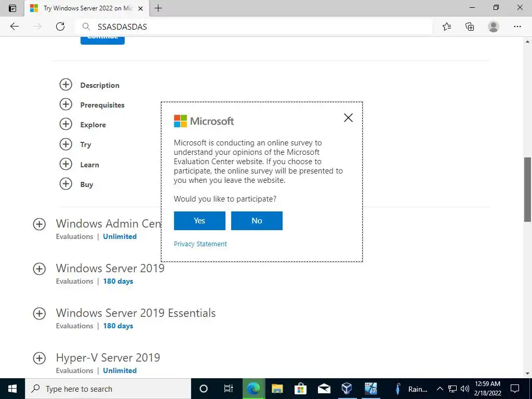Click Unlimited under Hyper-V Server 2019
This screenshot has height=399, width=532.
(x=120, y=370)
